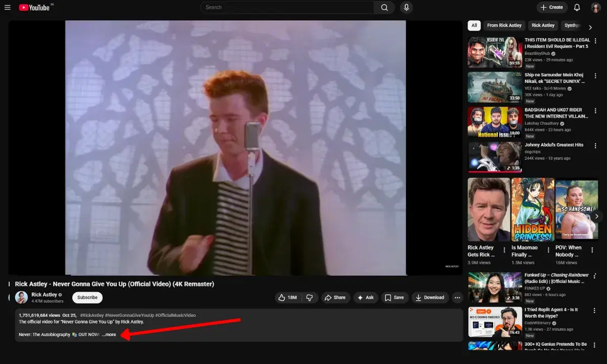Open options for Is Maomao Finally short
Image resolution: width=607 pixels, height=364 pixels.
pyautogui.click(x=548, y=250)
